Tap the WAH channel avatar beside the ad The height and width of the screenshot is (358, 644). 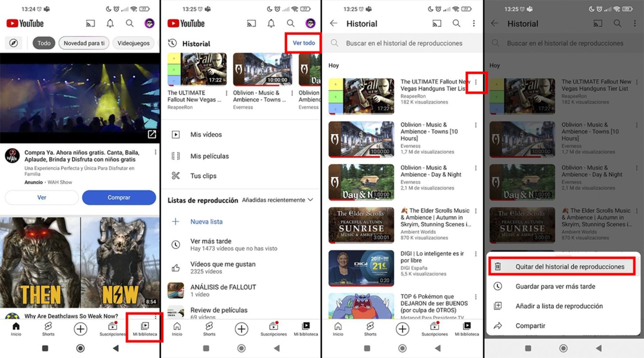coord(12,156)
